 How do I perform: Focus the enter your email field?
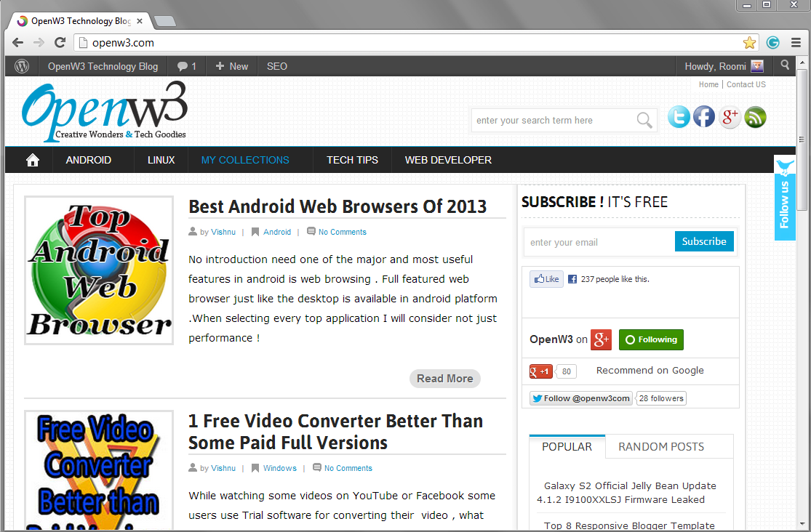pos(599,242)
